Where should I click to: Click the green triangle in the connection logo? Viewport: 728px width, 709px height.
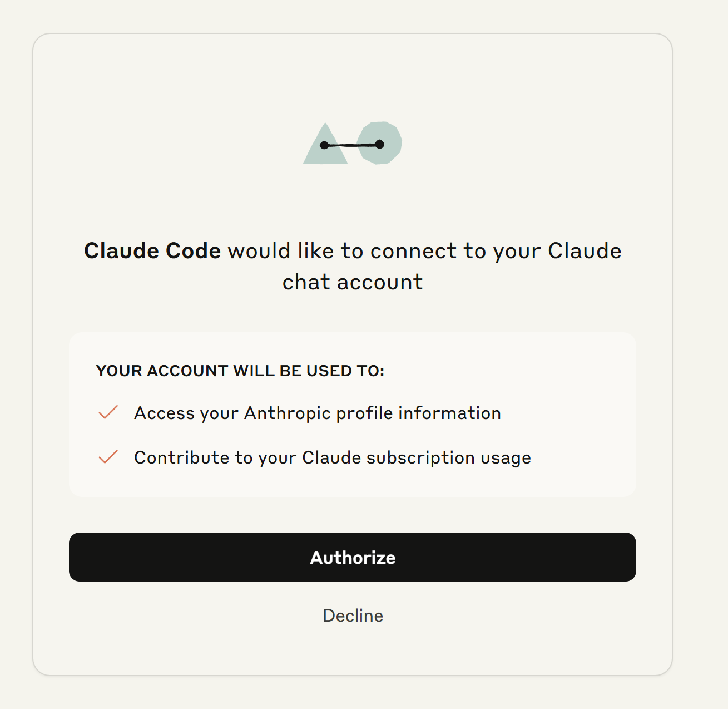325,144
